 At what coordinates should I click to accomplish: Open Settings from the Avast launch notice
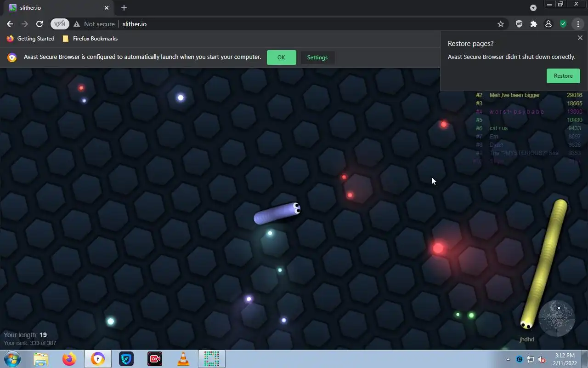317,57
